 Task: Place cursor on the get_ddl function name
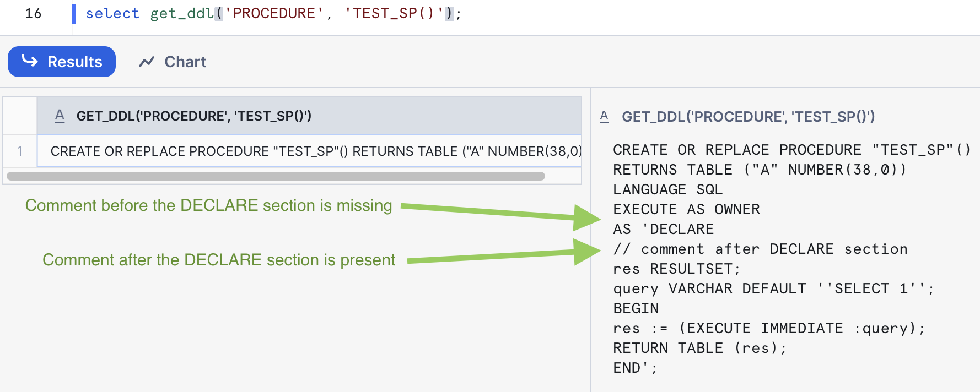[181, 13]
